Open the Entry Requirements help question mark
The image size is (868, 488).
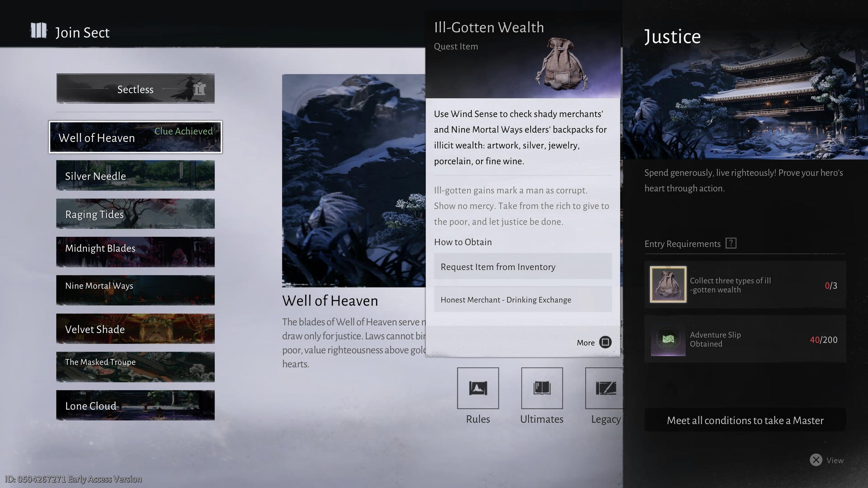[731, 243]
